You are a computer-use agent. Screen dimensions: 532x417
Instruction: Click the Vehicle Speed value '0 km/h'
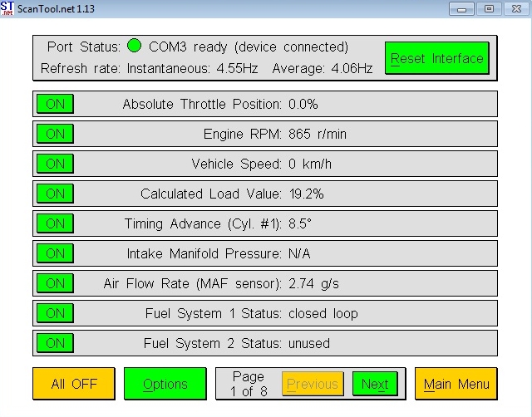point(310,164)
